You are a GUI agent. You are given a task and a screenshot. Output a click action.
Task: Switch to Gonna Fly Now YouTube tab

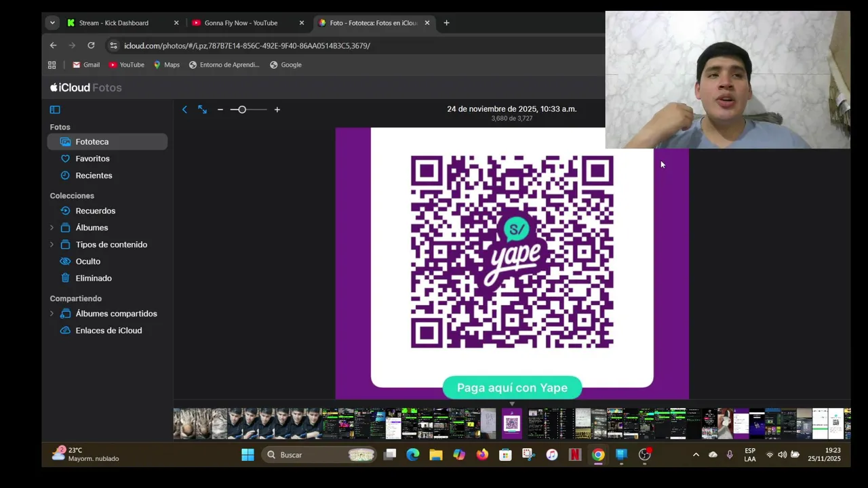[x=248, y=23]
